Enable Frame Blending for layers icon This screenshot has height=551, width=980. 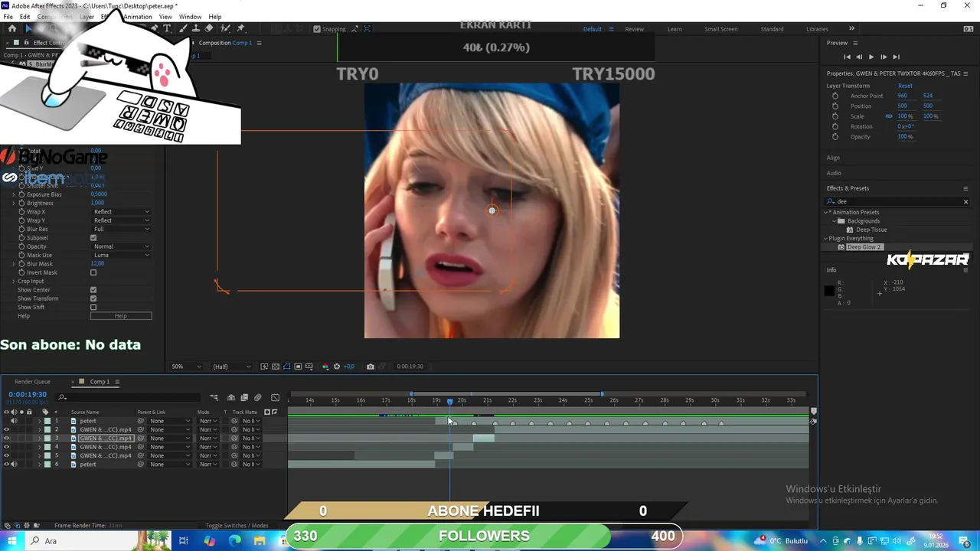(x=244, y=397)
